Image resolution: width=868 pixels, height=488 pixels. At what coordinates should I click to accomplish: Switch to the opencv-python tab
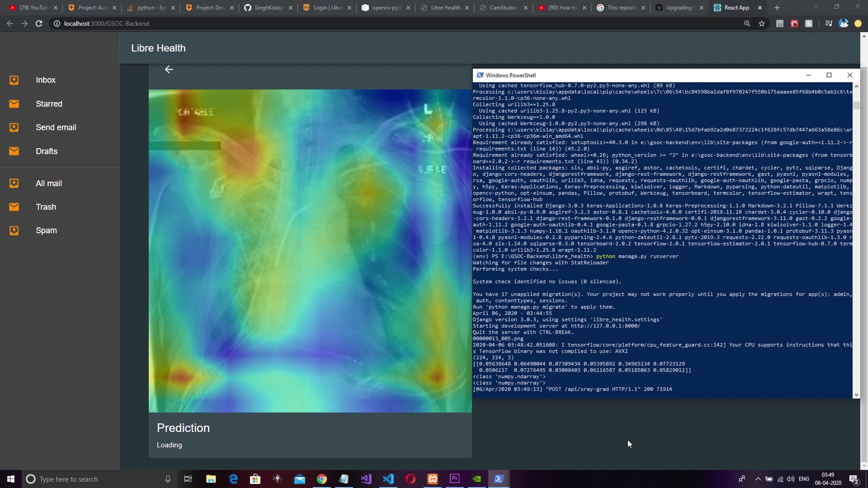click(x=386, y=8)
